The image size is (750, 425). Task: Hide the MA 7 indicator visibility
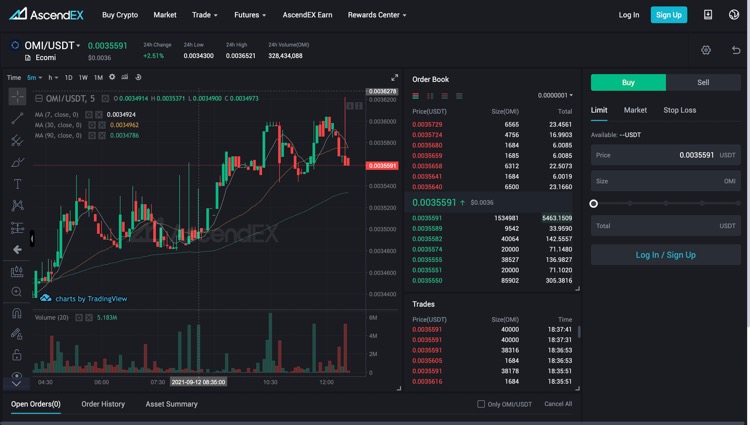pyautogui.click(x=88, y=115)
